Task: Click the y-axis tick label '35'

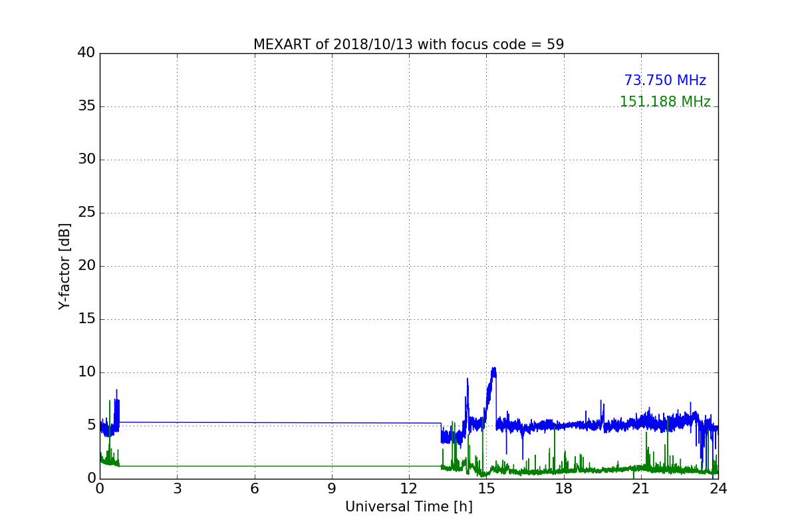Action: [x=86, y=106]
